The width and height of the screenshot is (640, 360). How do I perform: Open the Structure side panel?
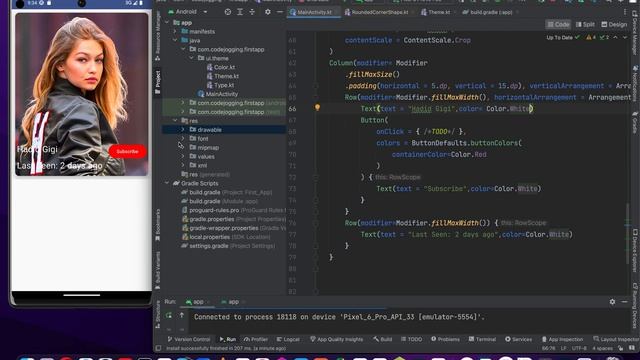point(158,314)
